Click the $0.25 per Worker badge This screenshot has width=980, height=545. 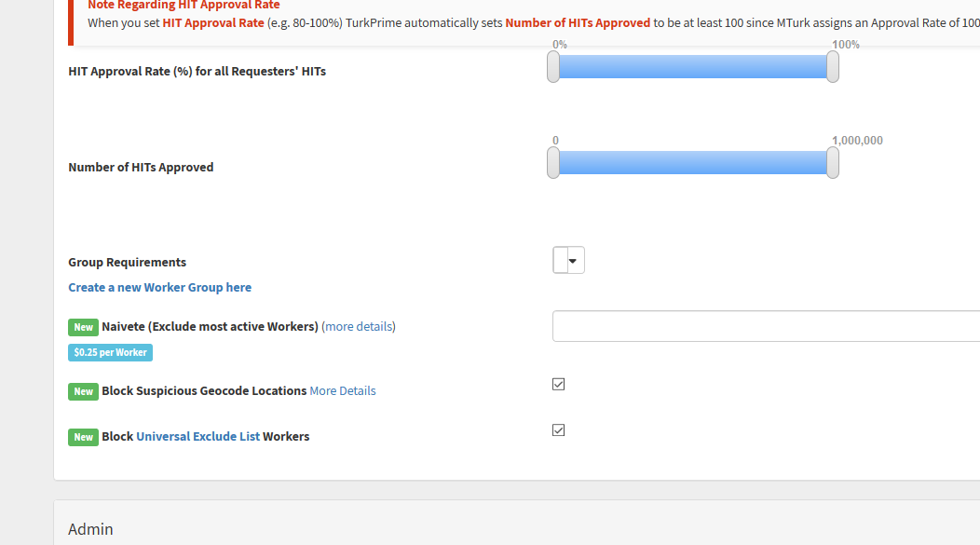110,353
